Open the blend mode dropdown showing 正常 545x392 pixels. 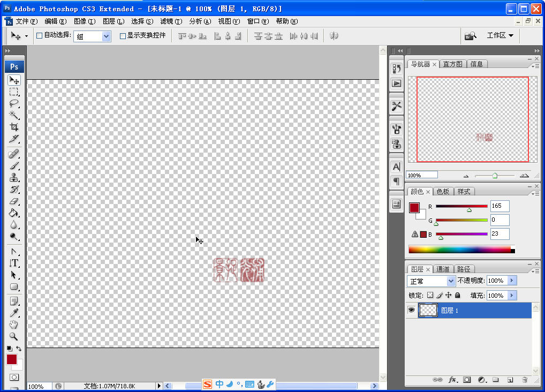pyautogui.click(x=431, y=280)
